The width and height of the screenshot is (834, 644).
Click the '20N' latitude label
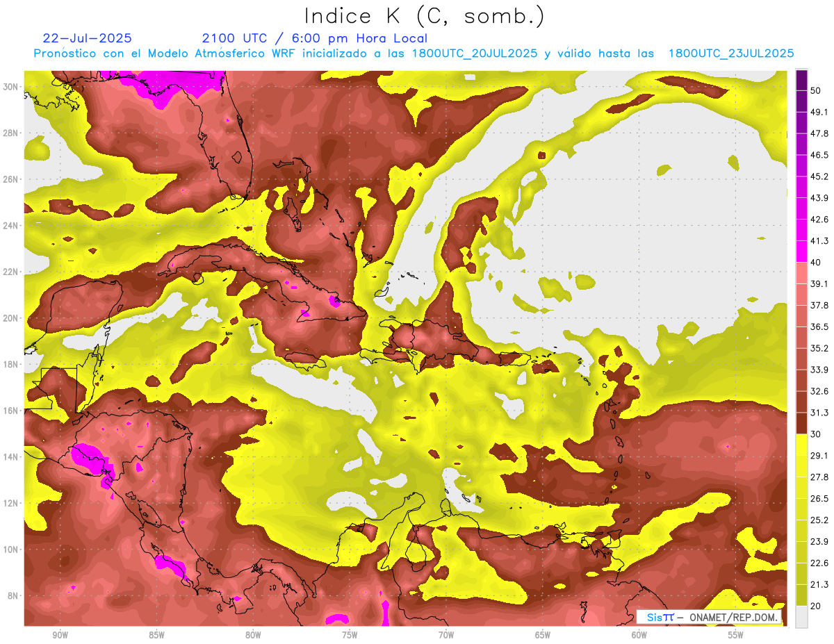(x=10, y=318)
